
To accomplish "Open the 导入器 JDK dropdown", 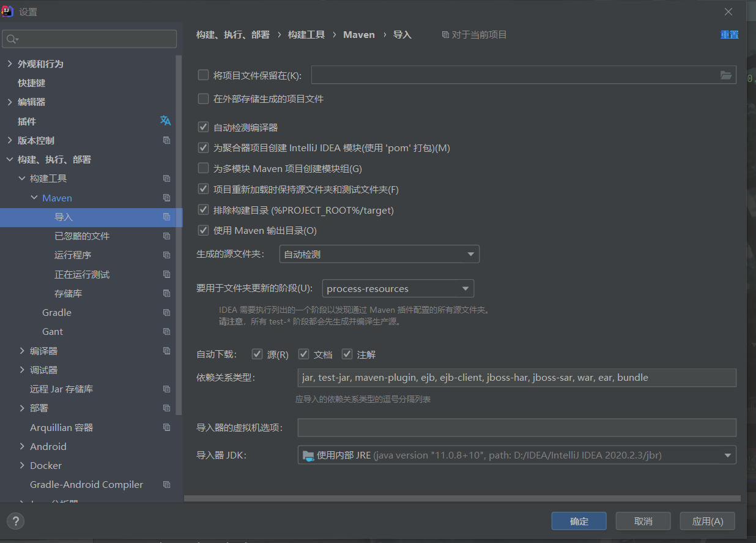I will [x=517, y=455].
